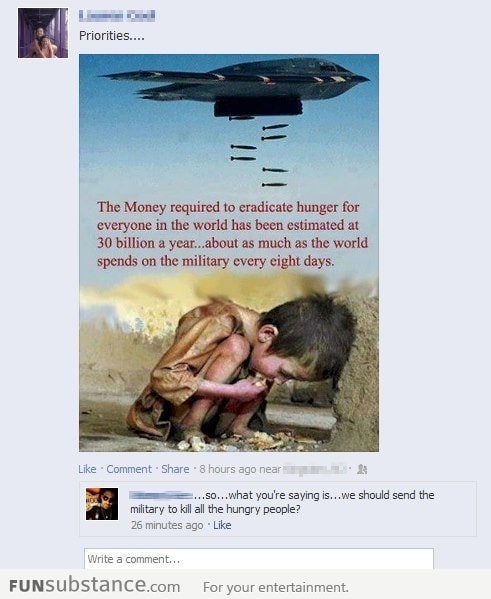Click the red hunger statistic text in photo
The height and width of the screenshot is (599, 491).
click(232, 234)
